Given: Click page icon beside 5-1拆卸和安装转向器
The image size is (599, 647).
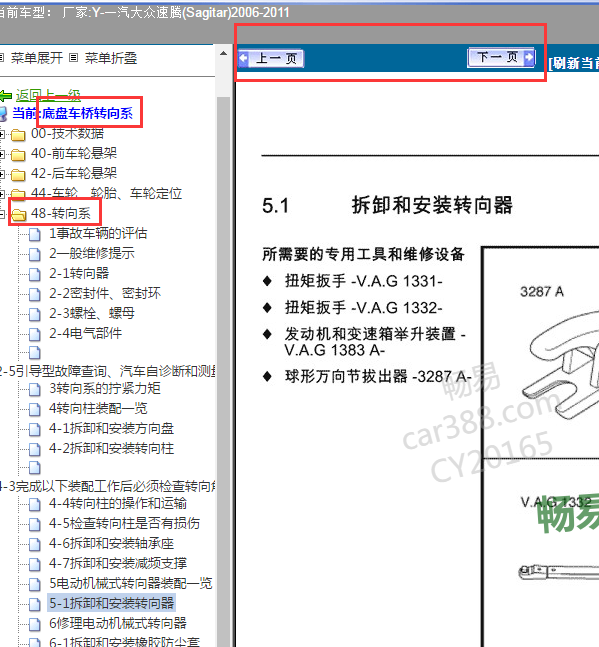Looking at the screenshot, I should 35,604.
